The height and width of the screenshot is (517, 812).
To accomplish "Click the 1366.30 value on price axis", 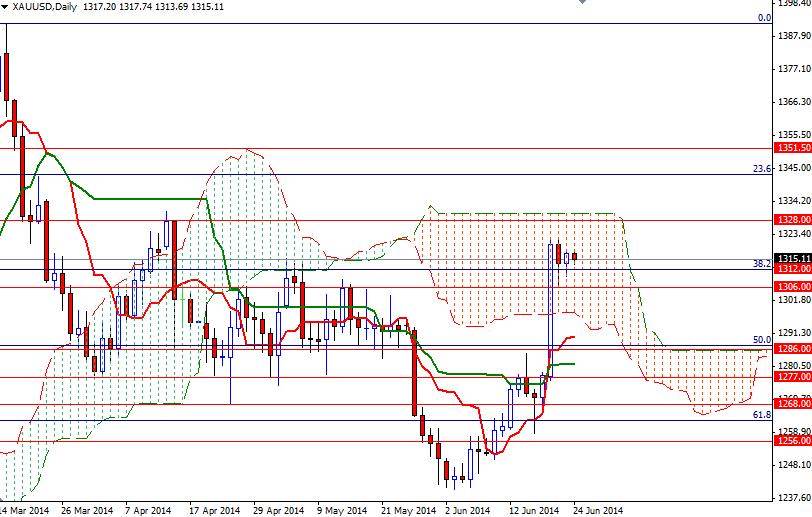I will point(794,102).
